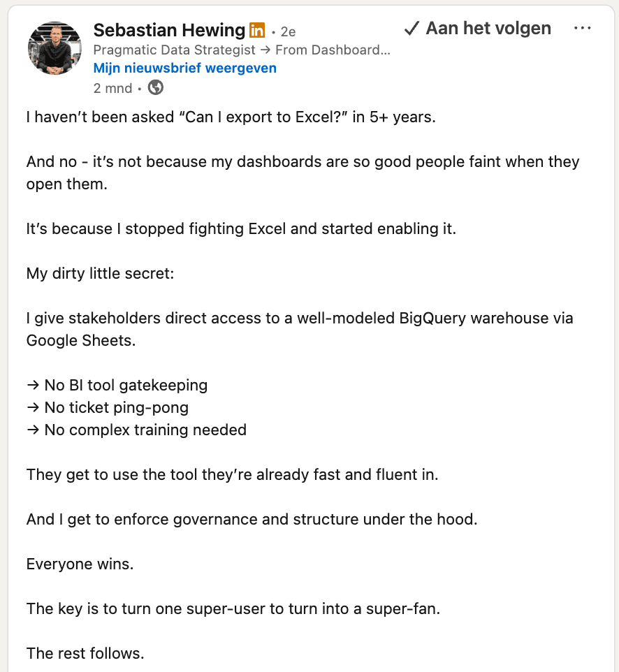Click the "2e" connection degree label
The height and width of the screenshot is (672, 619).
click(x=288, y=32)
